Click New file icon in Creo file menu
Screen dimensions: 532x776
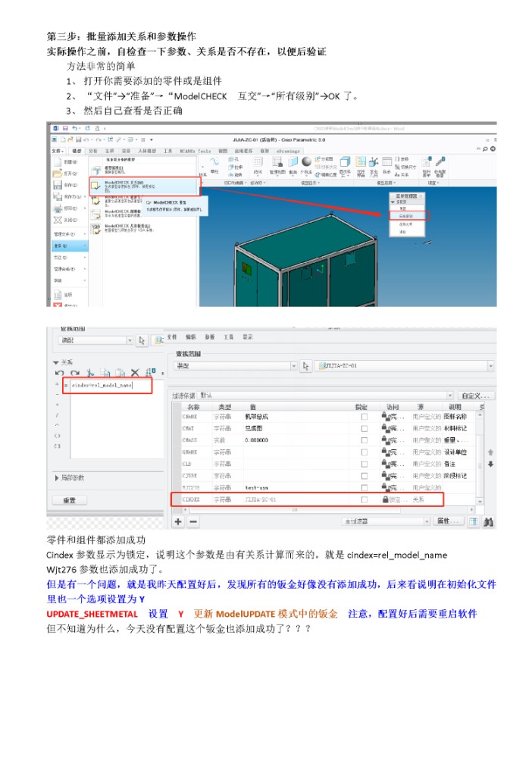[58, 162]
